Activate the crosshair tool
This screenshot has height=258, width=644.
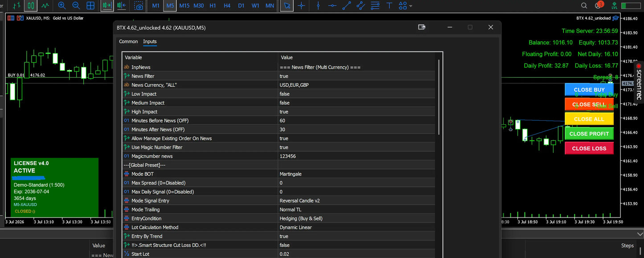click(x=302, y=6)
